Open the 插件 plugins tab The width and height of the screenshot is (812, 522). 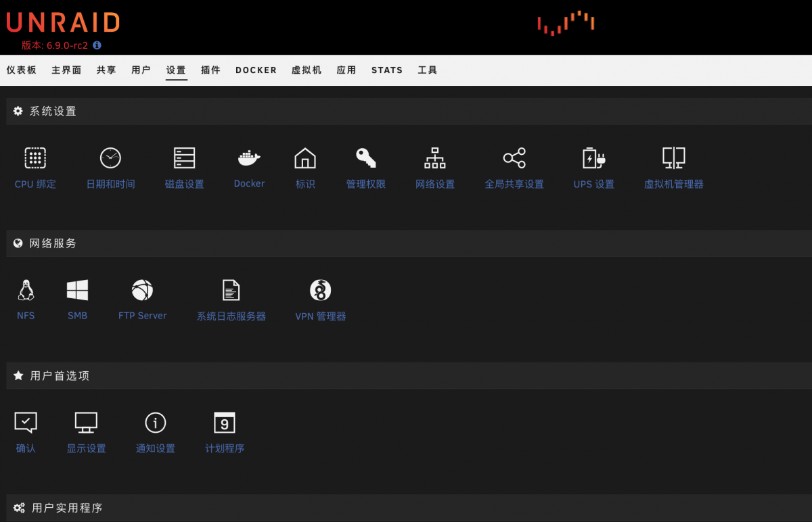coord(211,70)
